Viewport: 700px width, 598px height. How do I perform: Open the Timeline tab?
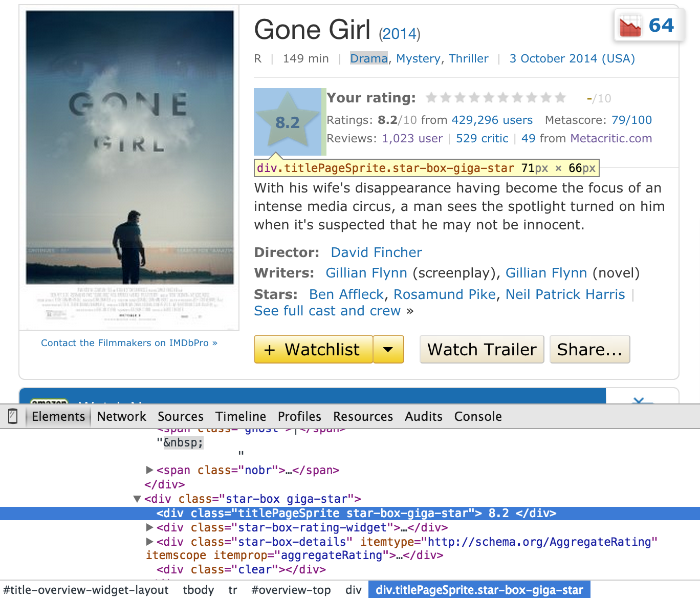pyautogui.click(x=240, y=416)
